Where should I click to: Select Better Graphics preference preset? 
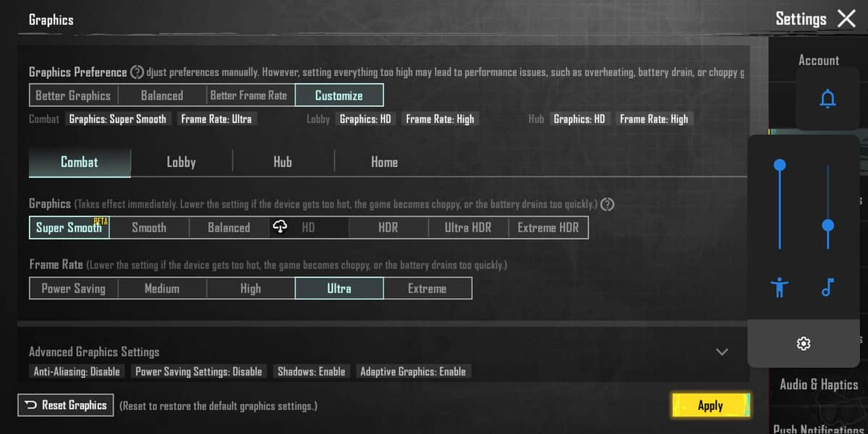tap(73, 95)
